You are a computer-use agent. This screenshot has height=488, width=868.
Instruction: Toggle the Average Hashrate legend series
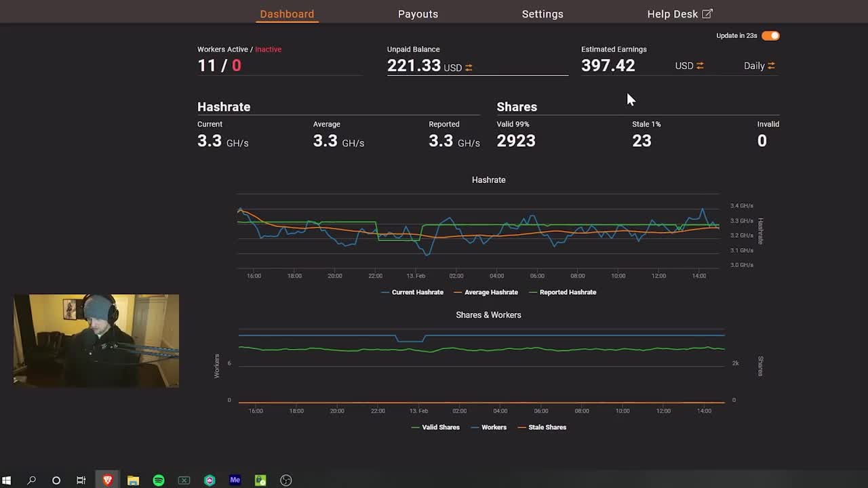tap(486, 292)
